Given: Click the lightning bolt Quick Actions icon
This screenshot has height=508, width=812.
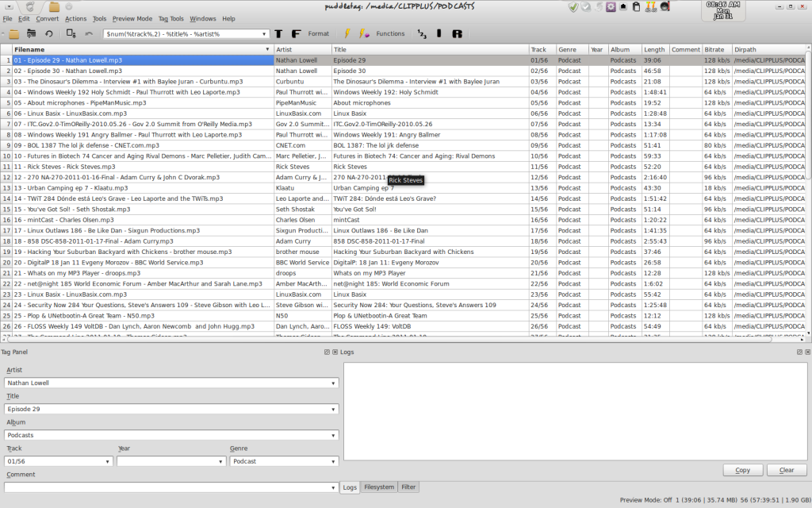Looking at the screenshot, I should [x=347, y=34].
